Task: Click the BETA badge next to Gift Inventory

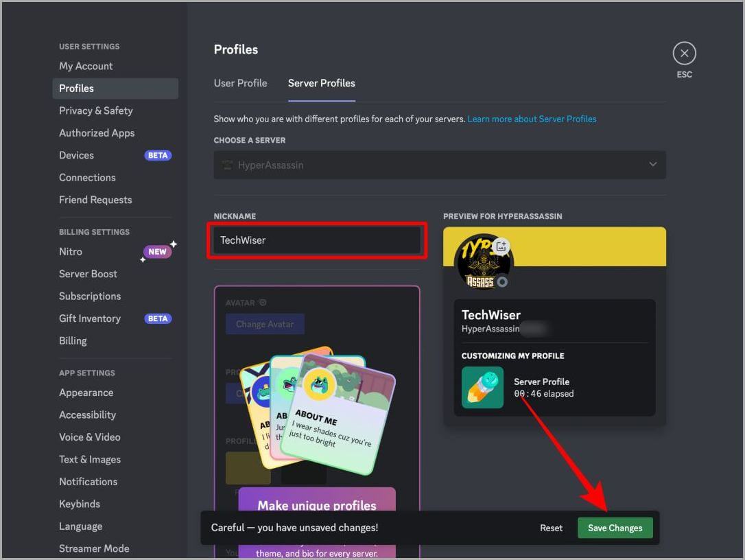Action: tap(158, 318)
